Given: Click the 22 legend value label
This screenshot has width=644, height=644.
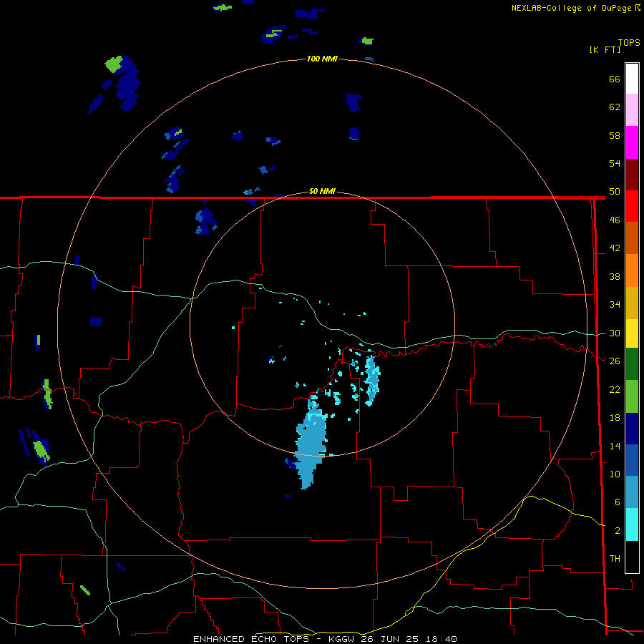Looking at the screenshot, I should click(x=615, y=389).
